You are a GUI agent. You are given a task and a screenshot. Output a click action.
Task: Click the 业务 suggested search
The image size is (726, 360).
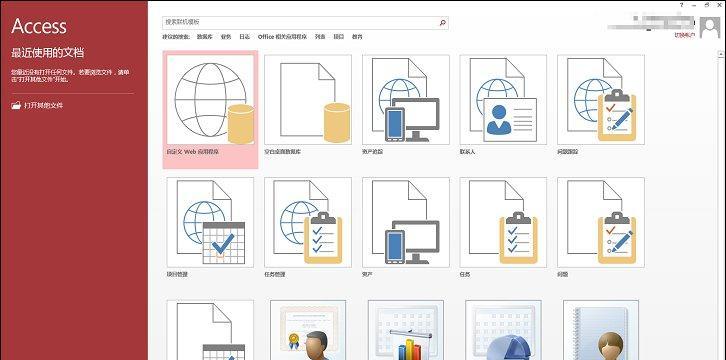click(226, 37)
